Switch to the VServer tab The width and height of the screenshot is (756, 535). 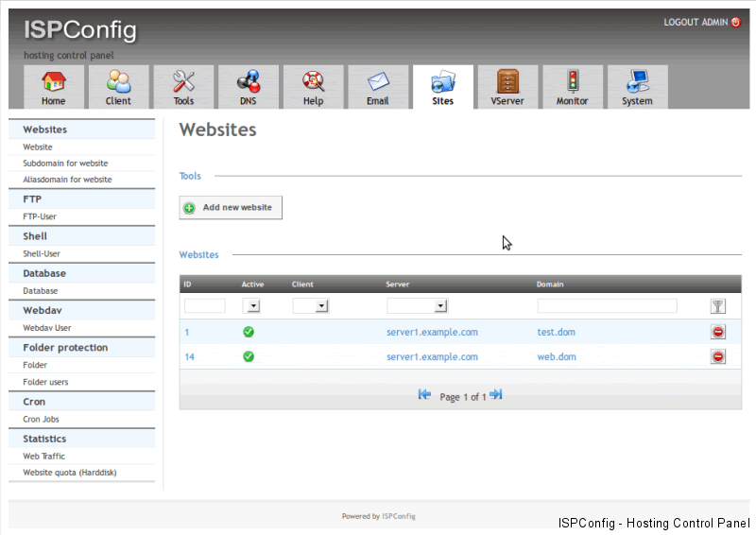(507, 88)
